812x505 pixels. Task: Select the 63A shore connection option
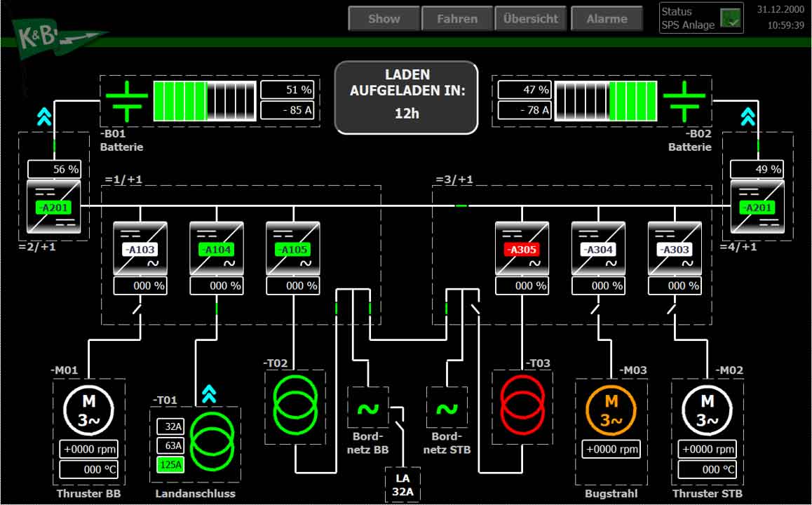(x=170, y=445)
